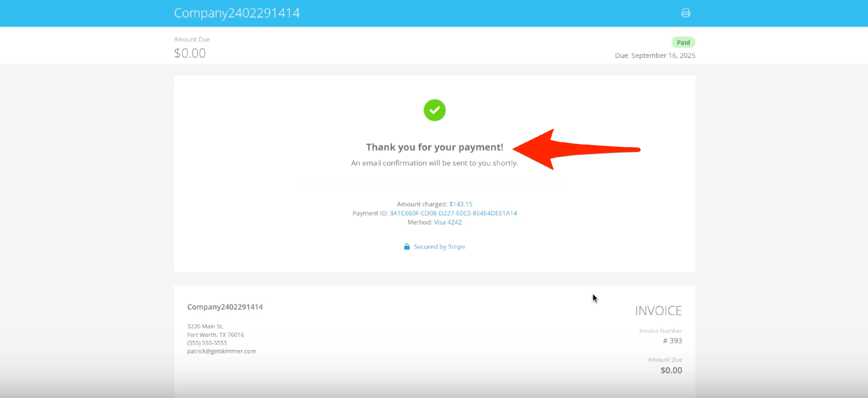Select the Payment ID value

[453, 213]
